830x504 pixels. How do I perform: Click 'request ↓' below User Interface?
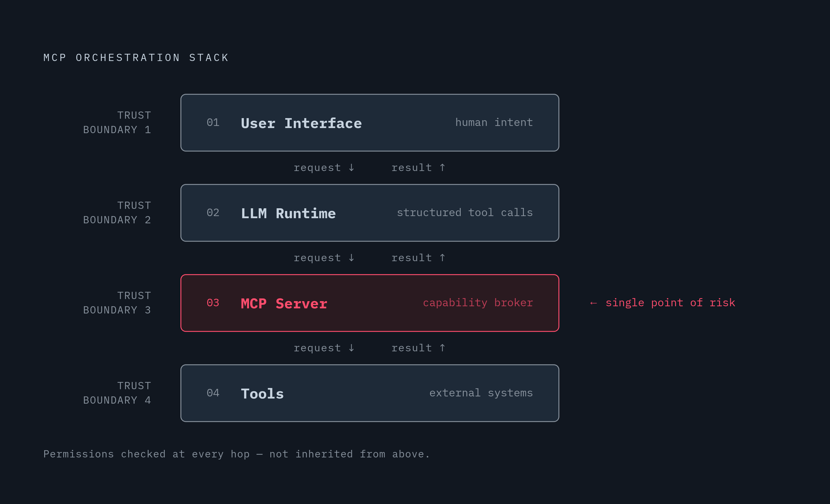(x=324, y=168)
